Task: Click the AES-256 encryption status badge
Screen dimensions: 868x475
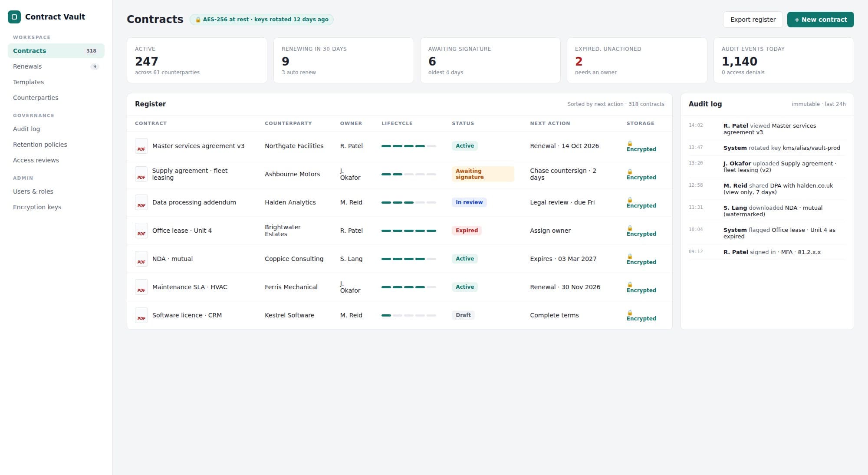Action: point(262,20)
